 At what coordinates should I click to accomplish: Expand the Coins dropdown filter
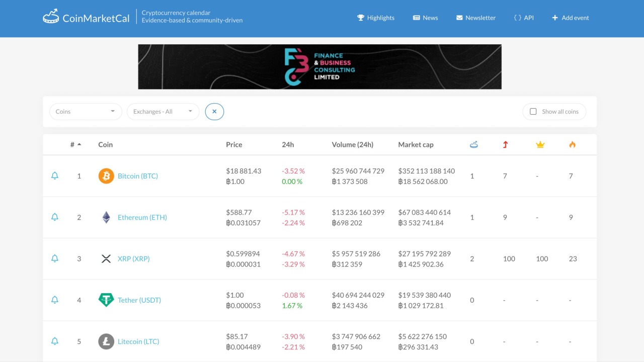(x=86, y=112)
